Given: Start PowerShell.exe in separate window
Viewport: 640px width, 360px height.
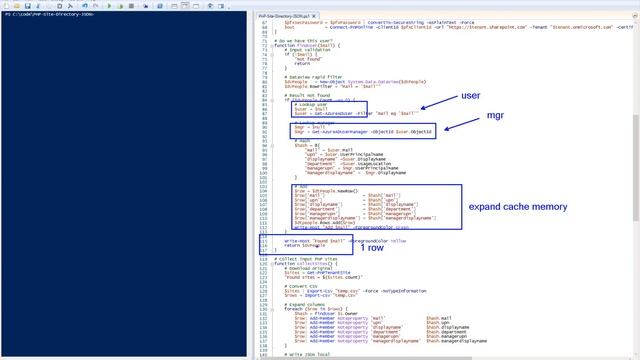Looking at the screenshot, I should point(160,6).
